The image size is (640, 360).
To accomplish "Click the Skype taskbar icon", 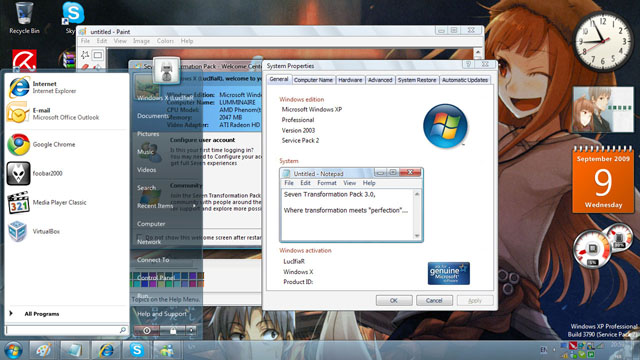I will [137, 350].
